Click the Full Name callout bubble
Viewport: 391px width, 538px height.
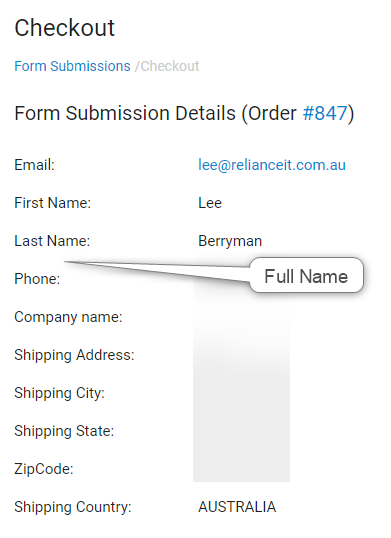(306, 276)
